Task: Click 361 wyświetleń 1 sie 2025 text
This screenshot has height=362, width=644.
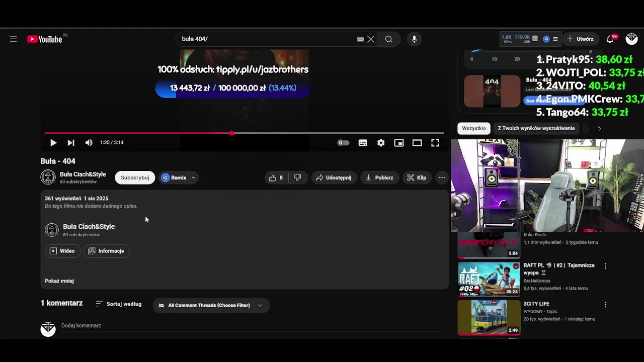Action: tap(76, 199)
